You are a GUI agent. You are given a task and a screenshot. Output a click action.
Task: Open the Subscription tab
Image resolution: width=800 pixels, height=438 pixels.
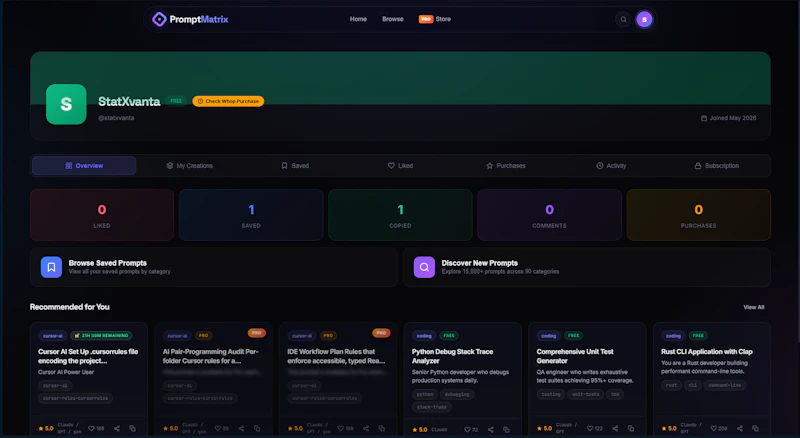(716, 166)
